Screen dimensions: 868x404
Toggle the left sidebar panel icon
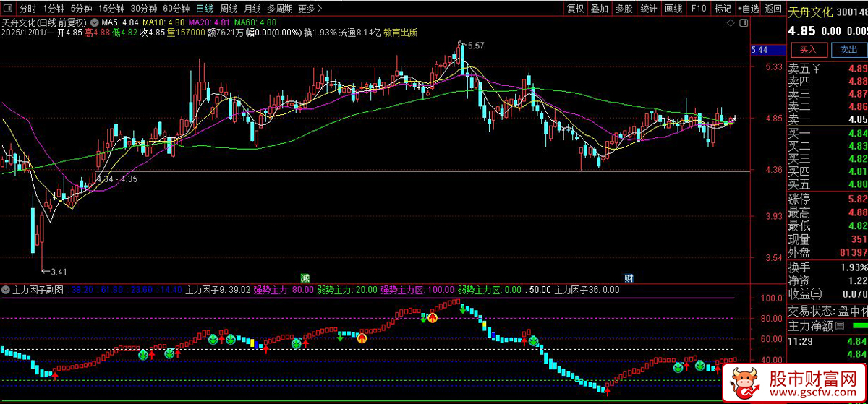coord(8,9)
